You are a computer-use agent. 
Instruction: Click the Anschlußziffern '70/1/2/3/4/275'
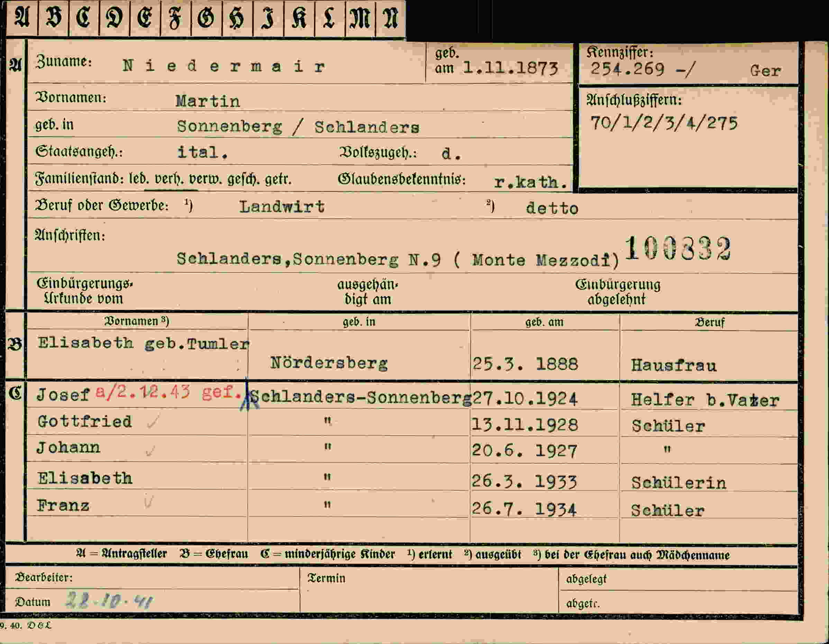664,123
